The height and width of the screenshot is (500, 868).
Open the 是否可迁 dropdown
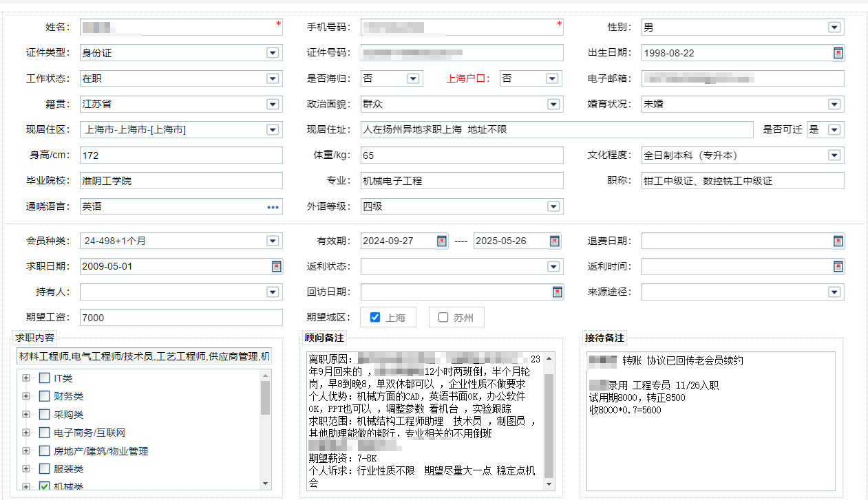(x=834, y=130)
